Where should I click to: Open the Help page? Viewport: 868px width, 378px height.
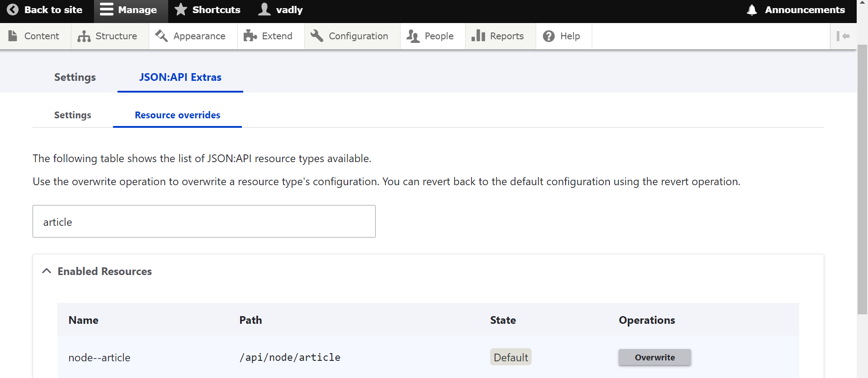[x=562, y=36]
